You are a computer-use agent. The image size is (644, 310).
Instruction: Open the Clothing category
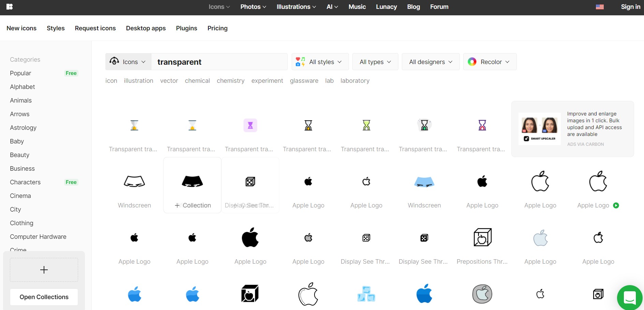click(x=21, y=223)
